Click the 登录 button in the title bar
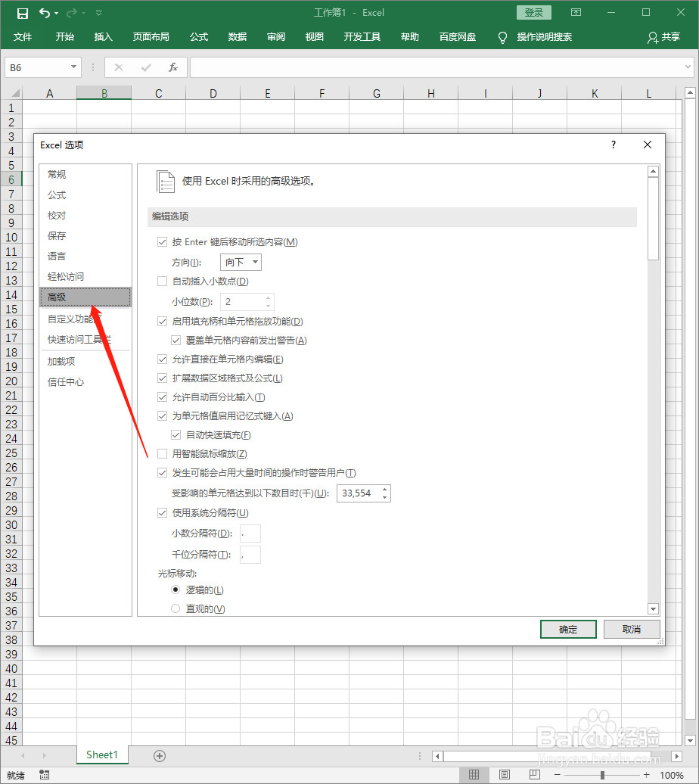699x784 pixels. (x=533, y=12)
